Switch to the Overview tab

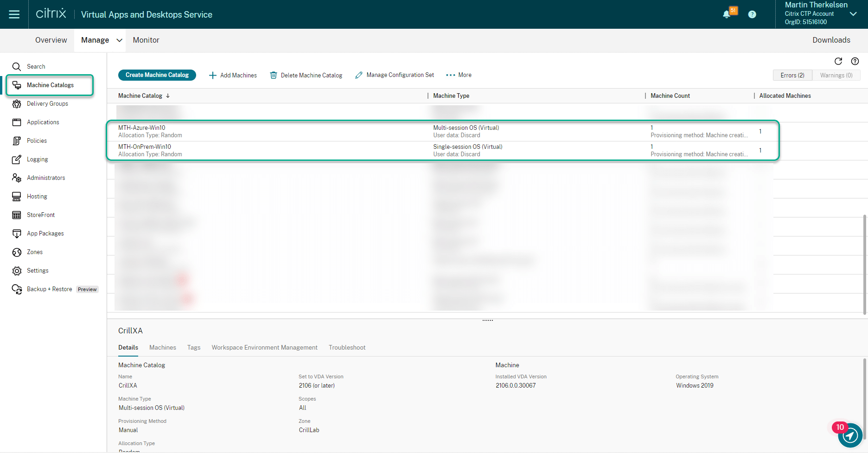coord(51,40)
